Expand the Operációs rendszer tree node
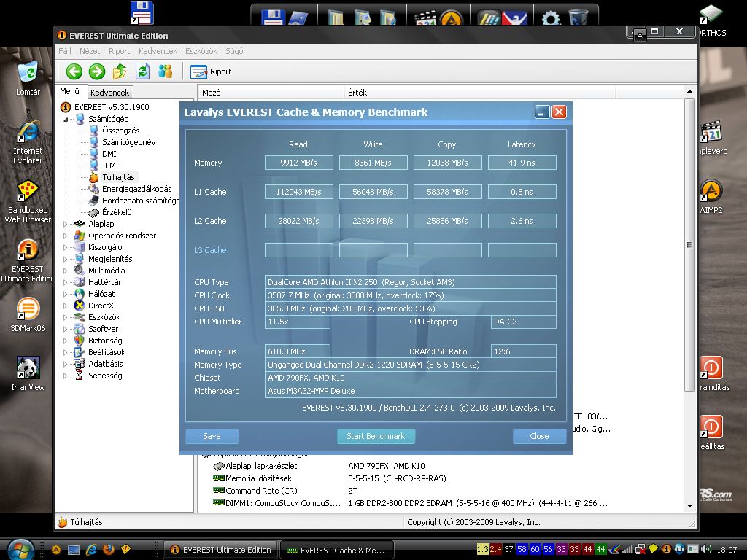This screenshot has width=747, height=560. click(x=66, y=236)
